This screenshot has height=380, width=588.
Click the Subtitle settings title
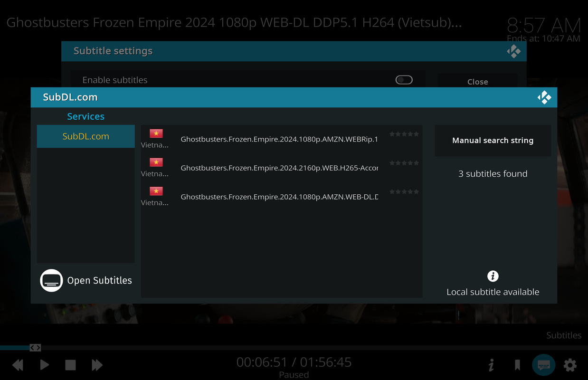(113, 51)
